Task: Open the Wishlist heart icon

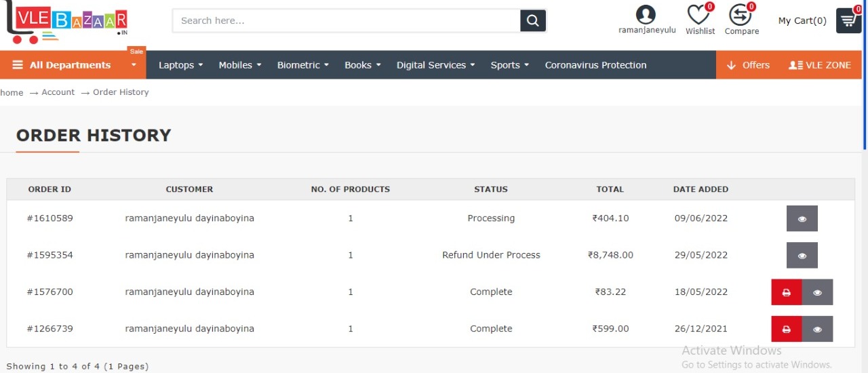Action: pyautogui.click(x=698, y=15)
